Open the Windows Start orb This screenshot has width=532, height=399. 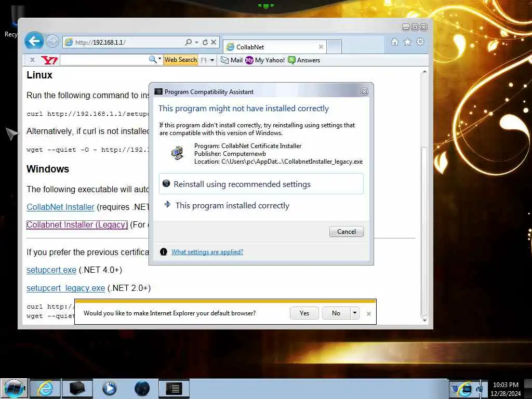[x=14, y=389]
